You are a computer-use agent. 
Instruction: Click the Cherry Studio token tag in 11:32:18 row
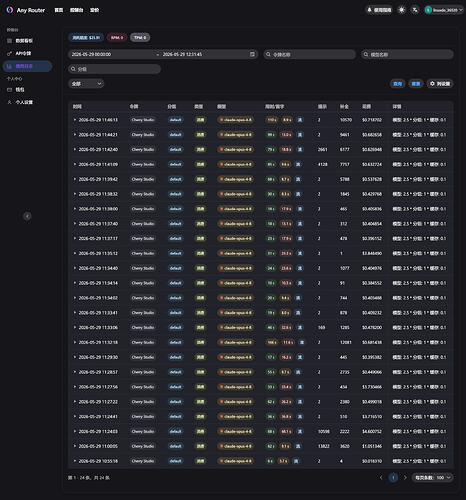143,342
